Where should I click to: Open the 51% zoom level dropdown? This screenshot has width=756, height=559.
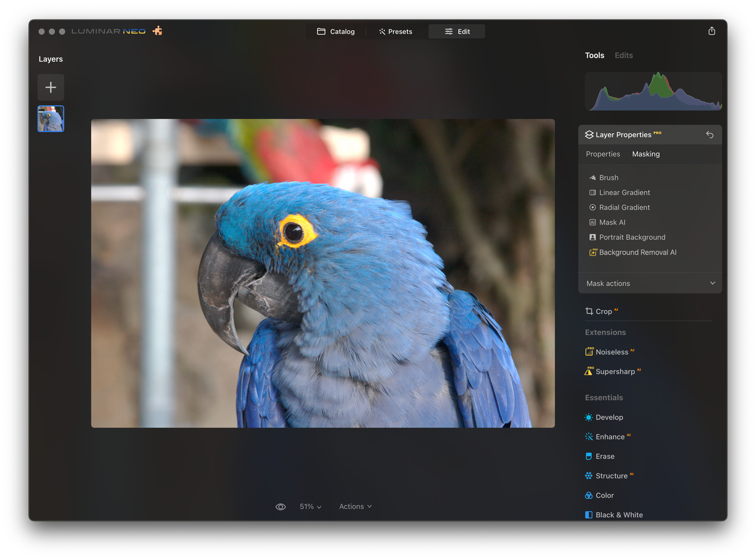point(310,507)
